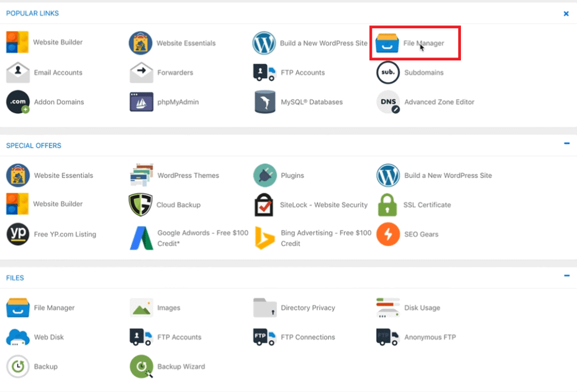Open File Manager link in Files section
The width and height of the screenshot is (577, 392).
pos(54,308)
